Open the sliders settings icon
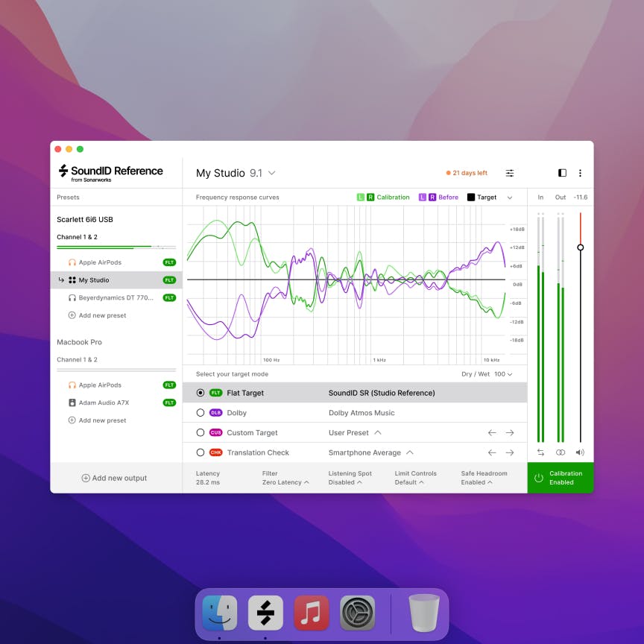This screenshot has width=644, height=644. (510, 173)
